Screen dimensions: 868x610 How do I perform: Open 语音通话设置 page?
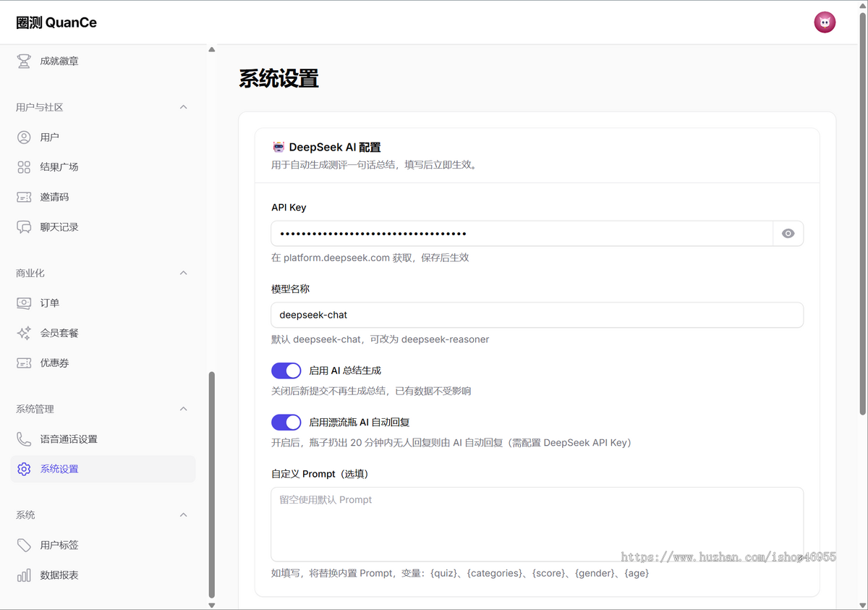click(103, 439)
